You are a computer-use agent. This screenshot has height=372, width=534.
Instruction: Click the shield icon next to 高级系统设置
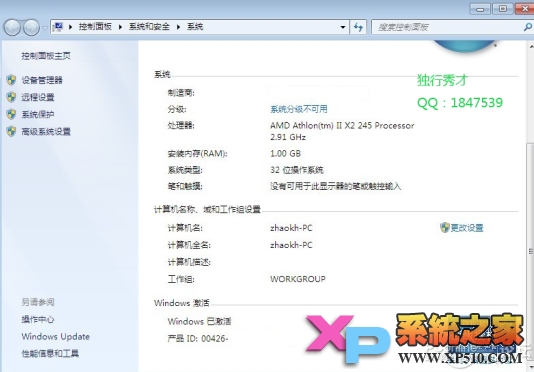pos(11,131)
